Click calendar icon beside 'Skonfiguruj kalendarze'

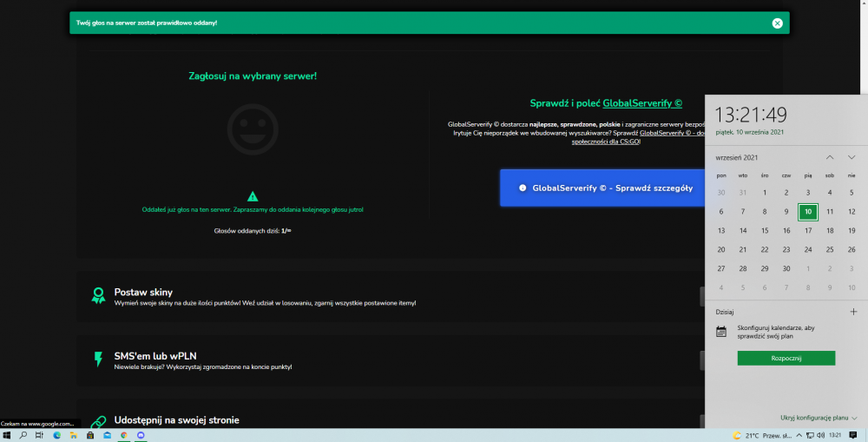coord(721,332)
